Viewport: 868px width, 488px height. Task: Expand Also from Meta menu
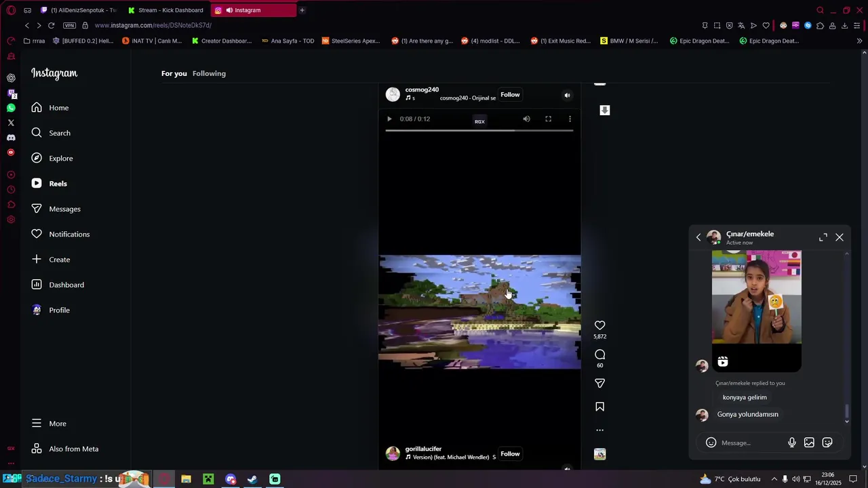tap(64, 449)
